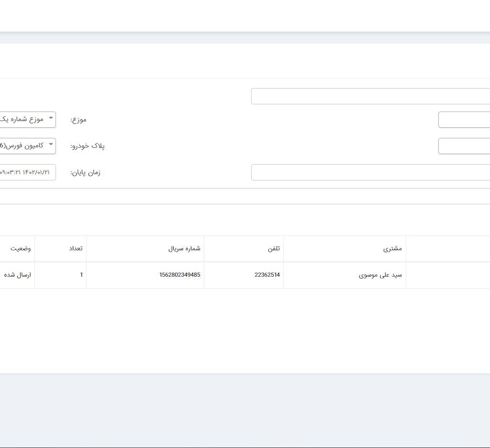Focus the wide text box above موزع row
The width and height of the screenshot is (490, 448).
pyautogui.click(x=370, y=96)
